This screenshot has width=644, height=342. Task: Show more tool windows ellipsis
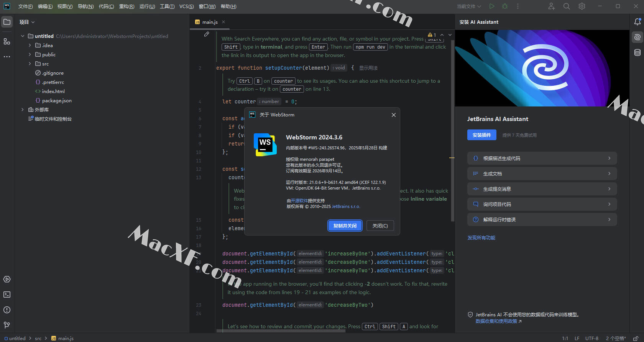(7, 56)
